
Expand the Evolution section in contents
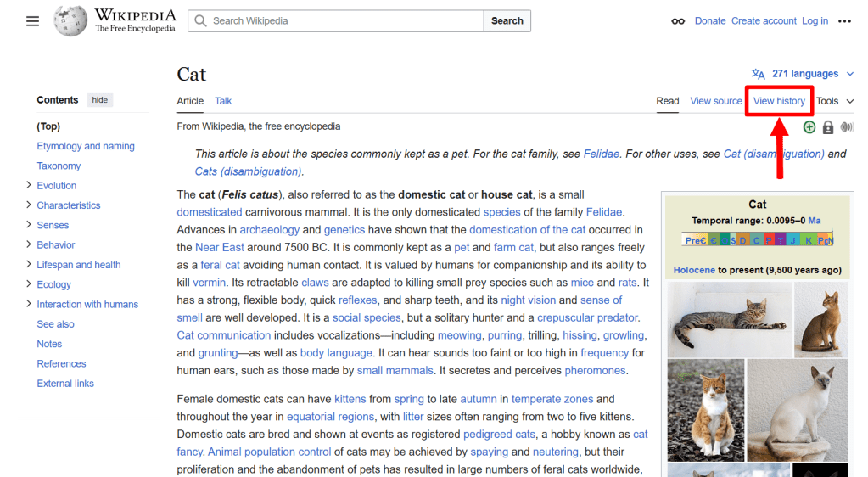click(x=29, y=185)
